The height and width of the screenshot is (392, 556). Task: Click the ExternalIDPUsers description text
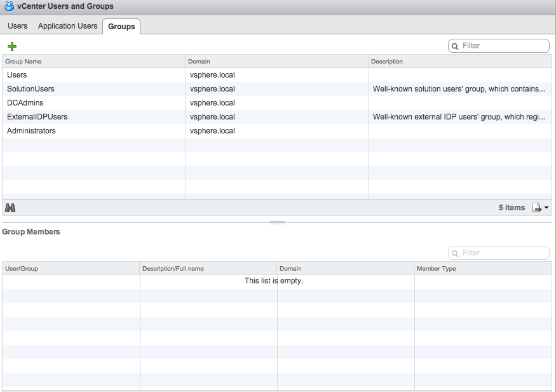point(459,117)
